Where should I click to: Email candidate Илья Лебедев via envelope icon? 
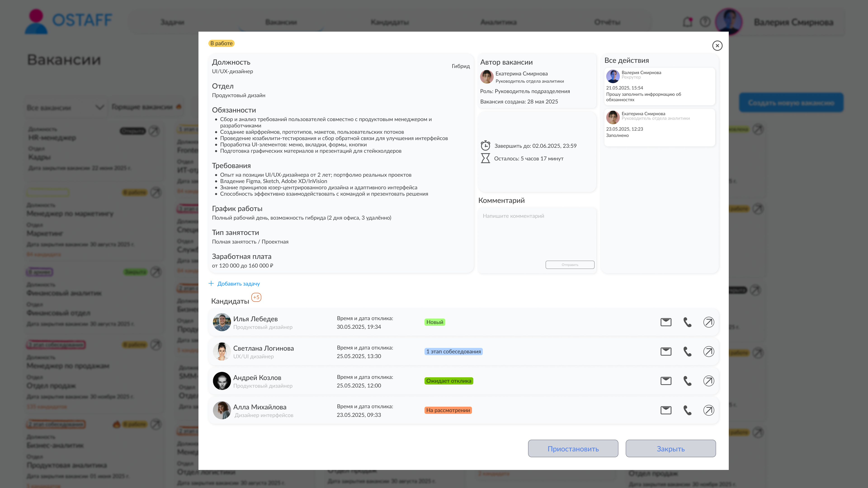666,322
